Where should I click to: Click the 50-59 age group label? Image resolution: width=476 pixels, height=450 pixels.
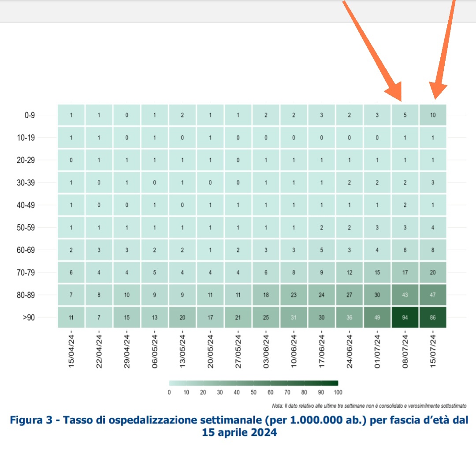coord(26,228)
